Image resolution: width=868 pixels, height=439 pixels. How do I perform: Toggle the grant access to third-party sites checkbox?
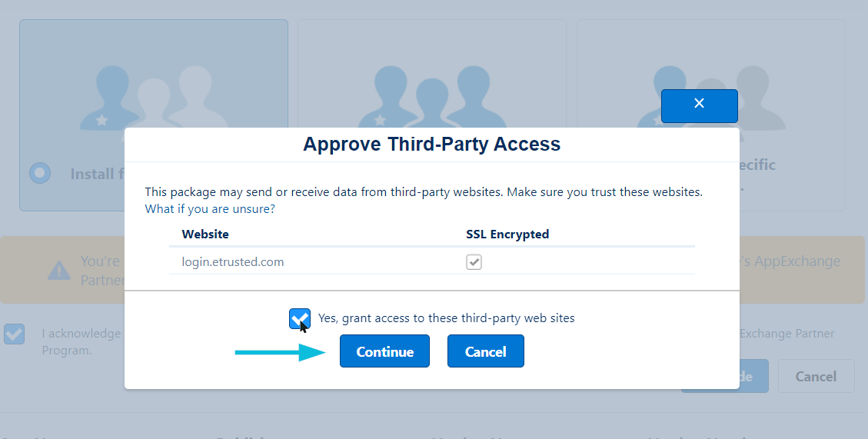click(x=300, y=318)
